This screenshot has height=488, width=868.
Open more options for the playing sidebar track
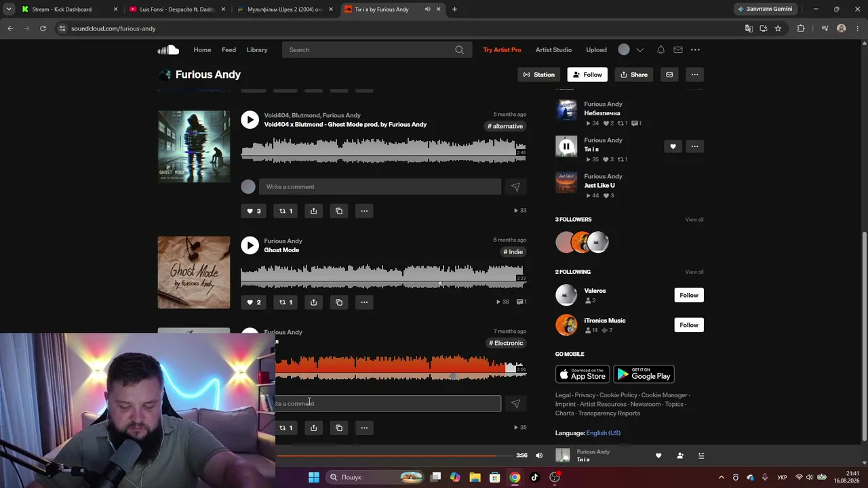pos(694,146)
